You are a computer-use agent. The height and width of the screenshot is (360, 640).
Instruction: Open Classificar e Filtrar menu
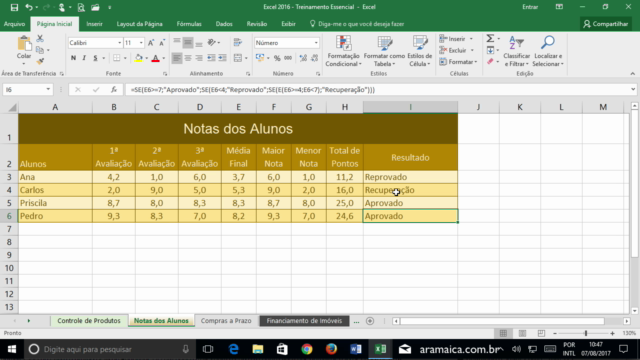coord(516,51)
